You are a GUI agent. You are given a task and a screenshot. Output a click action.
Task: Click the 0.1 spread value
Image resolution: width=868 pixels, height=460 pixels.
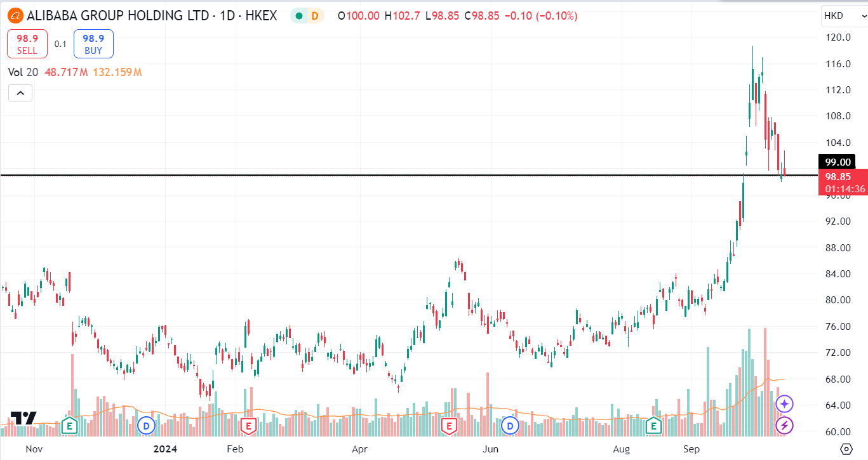pos(60,44)
